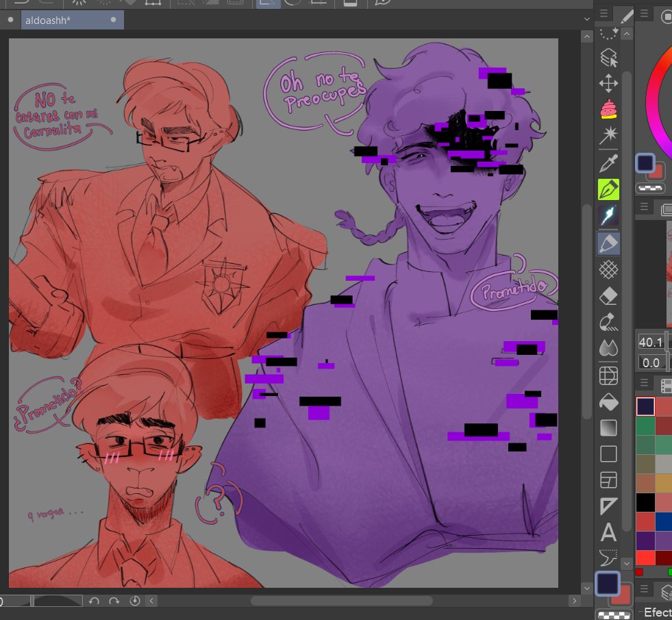Screen dimensions: 672x620
Task: Open the Tool palette hamburger menu
Action: point(604,14)
